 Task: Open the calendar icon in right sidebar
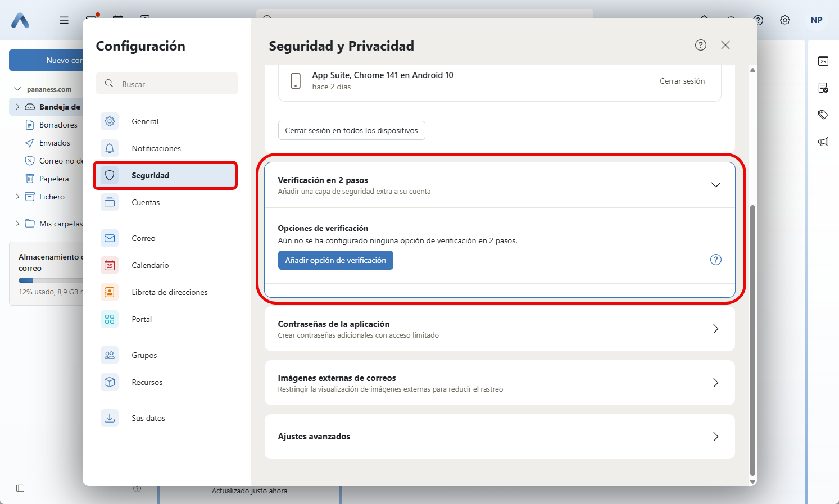tap(823, 61)
